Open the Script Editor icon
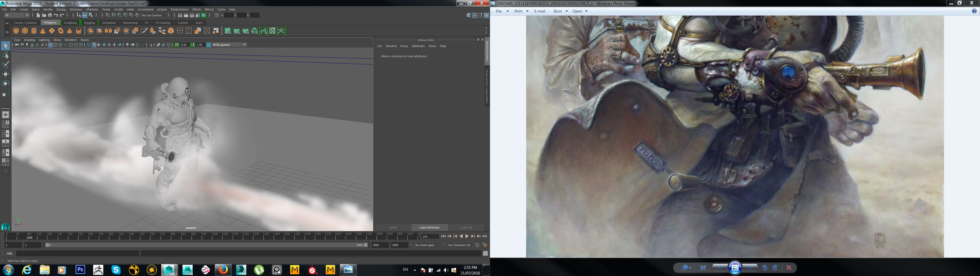The height and width of the screenshot is (276, 980). pos(485,254)
